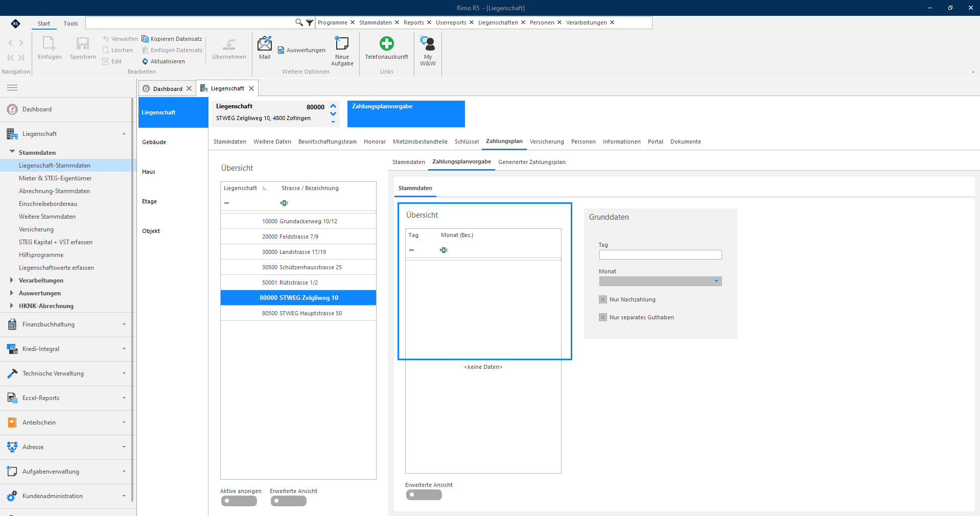
Task: Open the Monat dropdown
Action: pyautogui.click(x=660, y=282)
